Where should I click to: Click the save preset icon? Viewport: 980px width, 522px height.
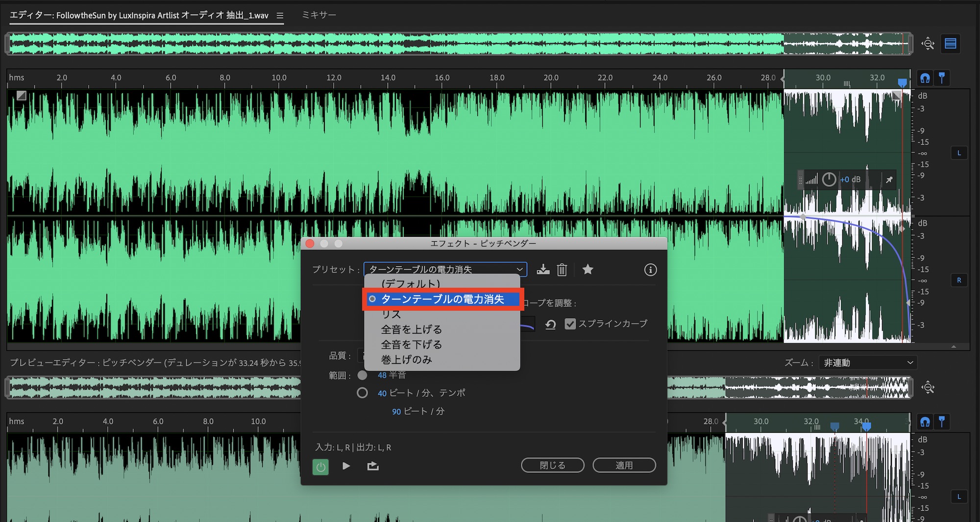543,270
